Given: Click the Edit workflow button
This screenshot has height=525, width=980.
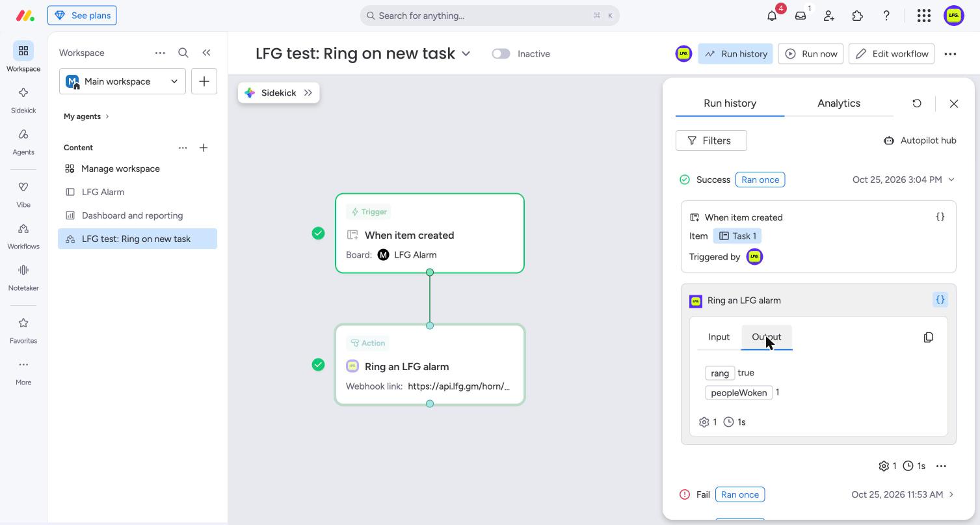Looking at the screenshot, I should (892, 54).
